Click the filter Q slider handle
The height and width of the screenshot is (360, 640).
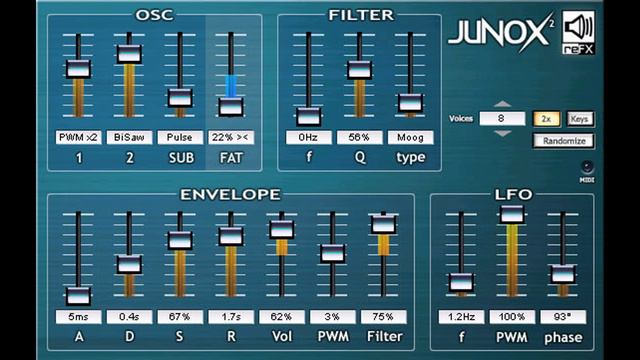[359, 70]
